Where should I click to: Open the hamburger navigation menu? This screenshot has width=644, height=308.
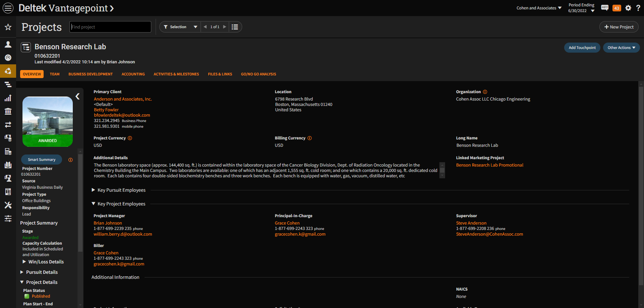click(x=8, y=8)
